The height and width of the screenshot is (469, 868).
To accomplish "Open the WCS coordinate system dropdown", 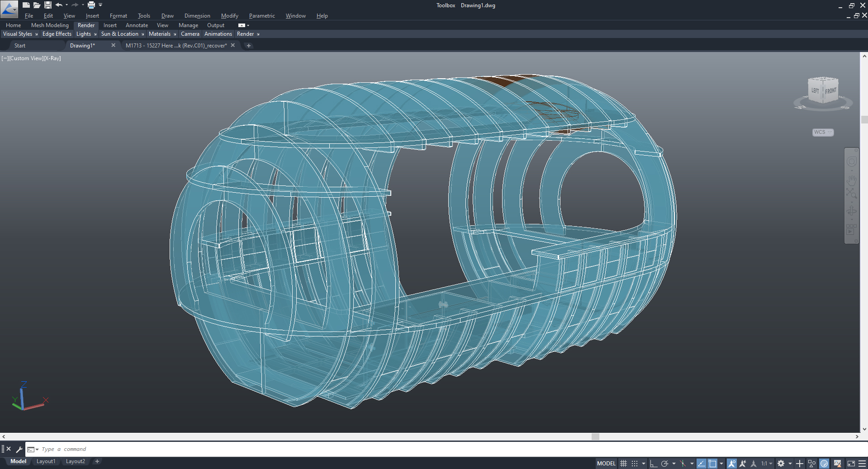I will 823,133.
